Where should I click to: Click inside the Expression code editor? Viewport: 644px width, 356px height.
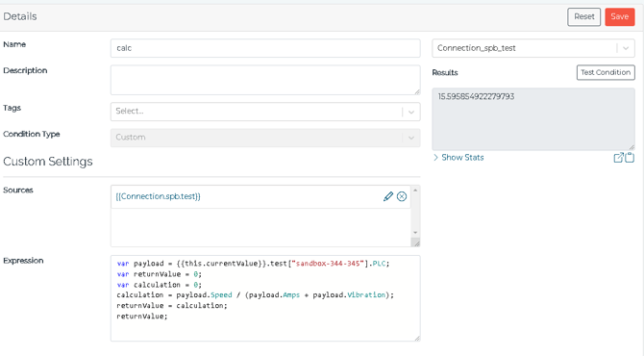265,298
